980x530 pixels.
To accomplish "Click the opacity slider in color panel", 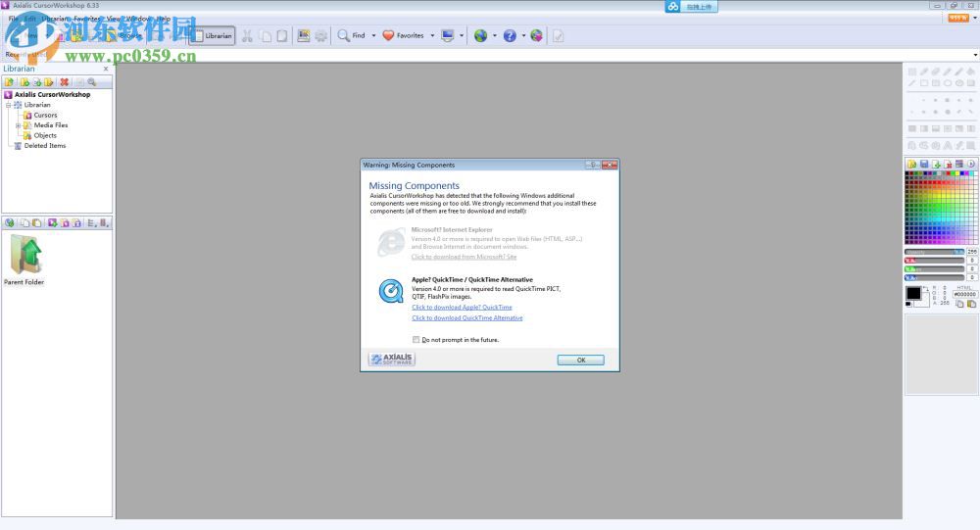I will click(934, 252).
